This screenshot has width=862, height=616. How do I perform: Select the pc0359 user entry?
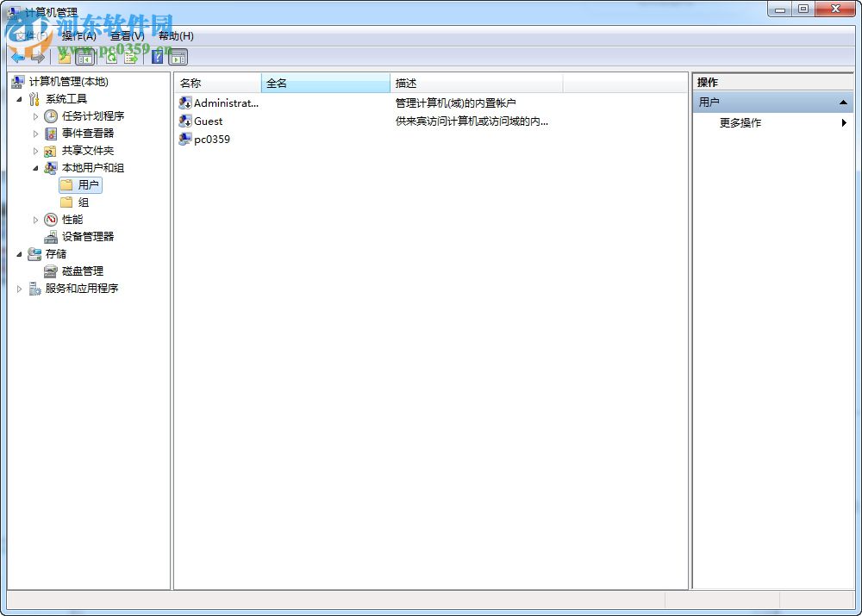pos(210,139)
